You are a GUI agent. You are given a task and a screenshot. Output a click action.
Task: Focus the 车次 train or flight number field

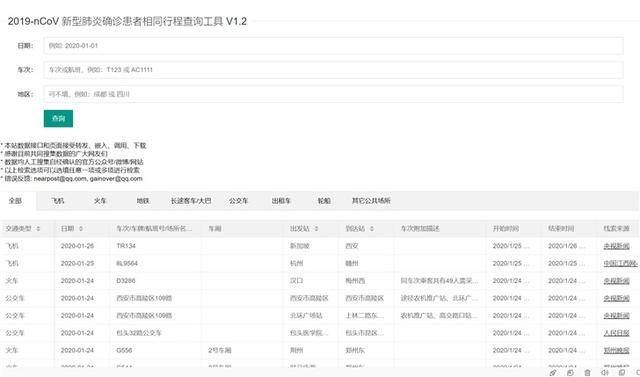(333, 70)
